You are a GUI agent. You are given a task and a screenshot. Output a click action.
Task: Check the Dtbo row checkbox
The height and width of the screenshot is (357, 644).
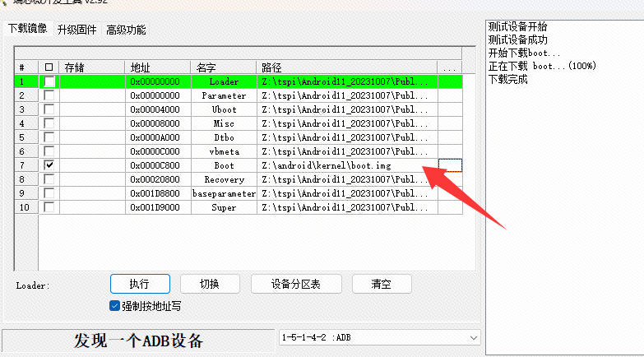point(49,137)
